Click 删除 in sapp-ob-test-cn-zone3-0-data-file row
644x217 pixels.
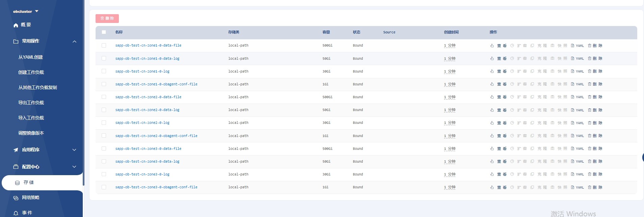595,148
